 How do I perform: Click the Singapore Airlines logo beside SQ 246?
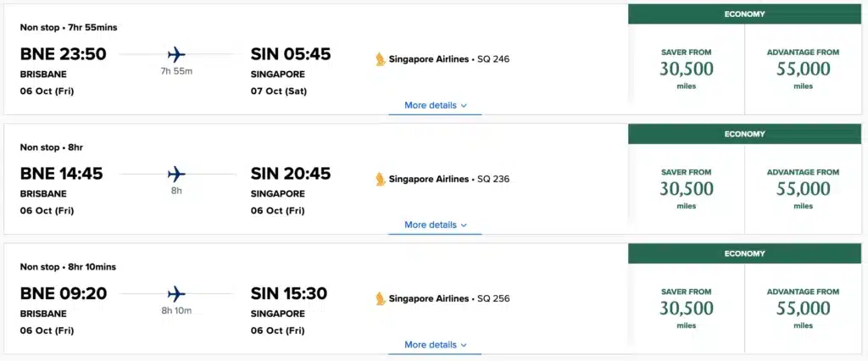click(381, 59)
